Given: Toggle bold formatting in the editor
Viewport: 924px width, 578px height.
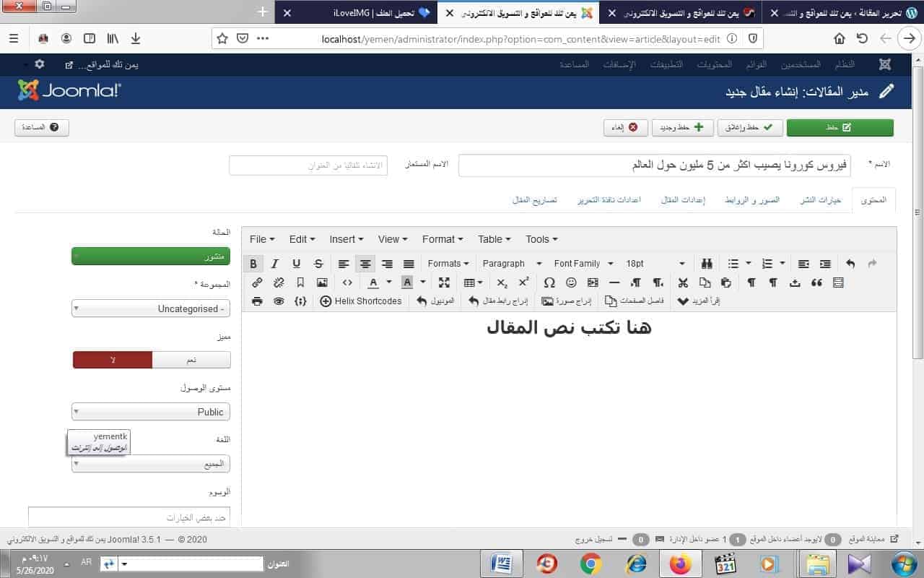Looking at the screenshot, I should pyautogui.click(x=253, y=264).
